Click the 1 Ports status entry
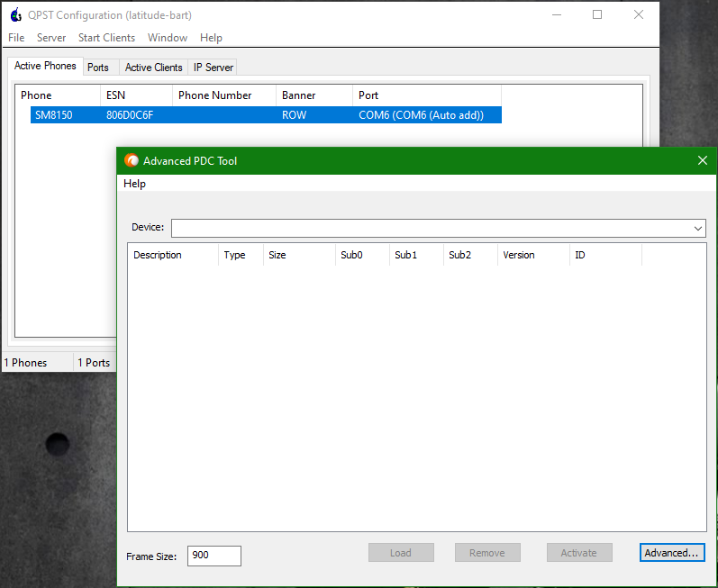 click(95, 362)
